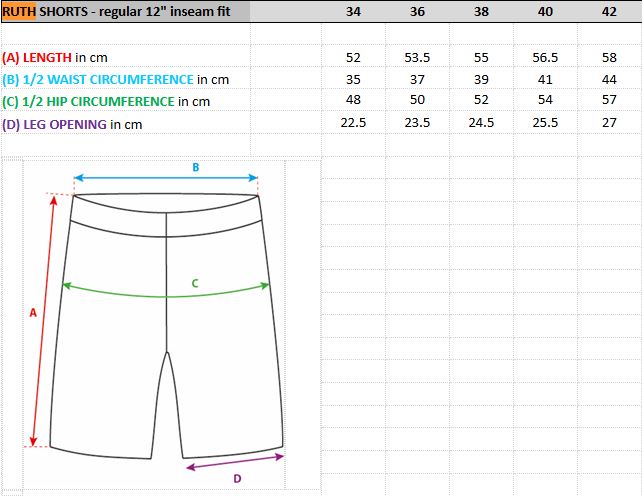Click hip value 48
Viewport: 642px width, 496px height.
353,100
